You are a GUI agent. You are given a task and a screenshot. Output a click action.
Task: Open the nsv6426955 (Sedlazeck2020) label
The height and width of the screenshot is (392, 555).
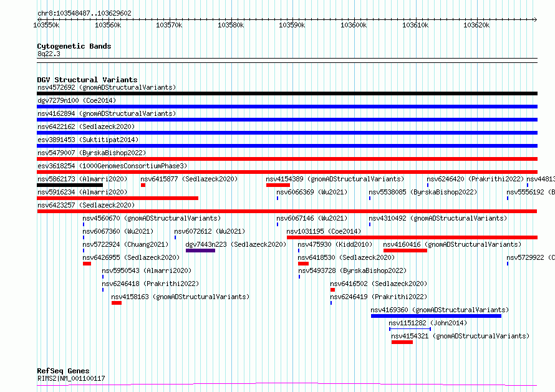pos(131,257)
